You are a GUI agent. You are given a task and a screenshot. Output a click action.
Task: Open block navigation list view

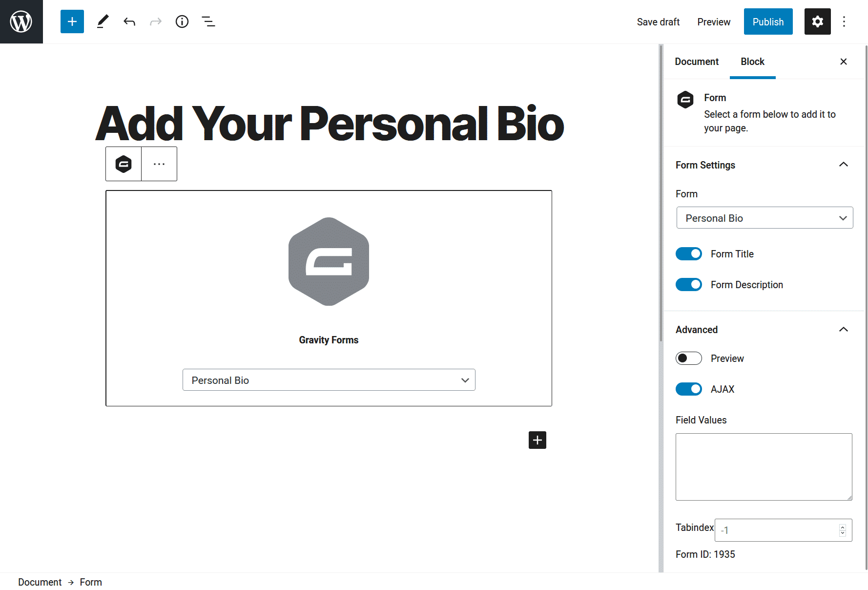[208, 21]
